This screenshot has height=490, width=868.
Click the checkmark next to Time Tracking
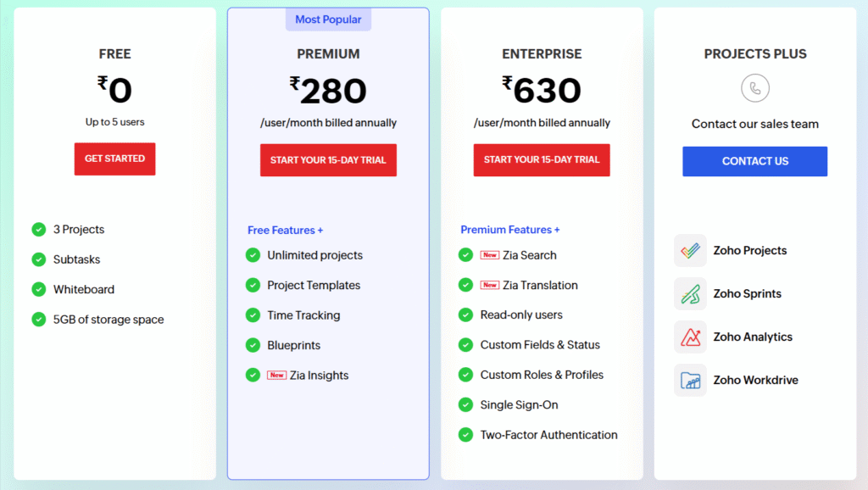pos(253,315)
